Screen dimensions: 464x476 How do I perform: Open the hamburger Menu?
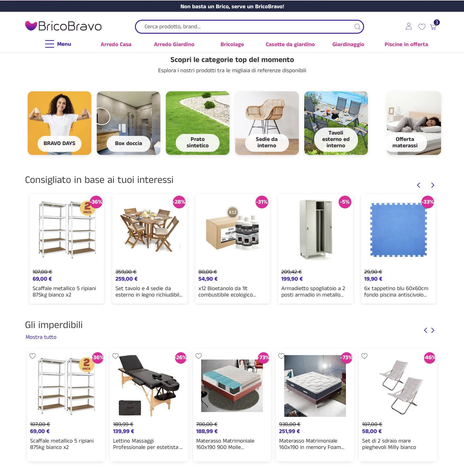click(58, 44)
